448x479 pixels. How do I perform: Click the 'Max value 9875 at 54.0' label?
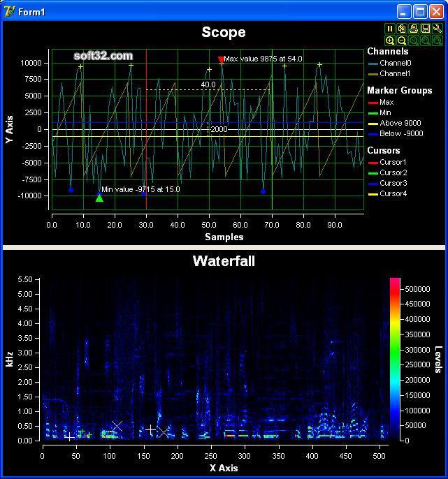[263, 59]
